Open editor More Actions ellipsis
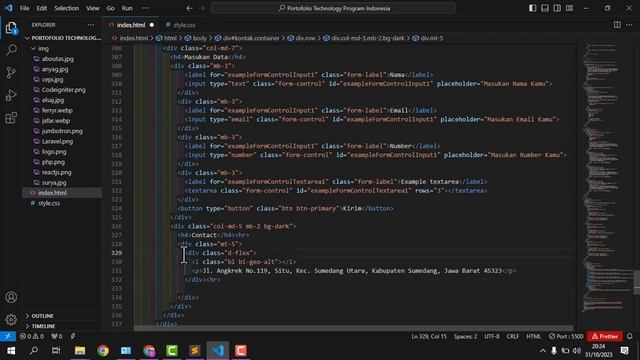The height and width of the screenshot is (360, 640). pos(629,25)
